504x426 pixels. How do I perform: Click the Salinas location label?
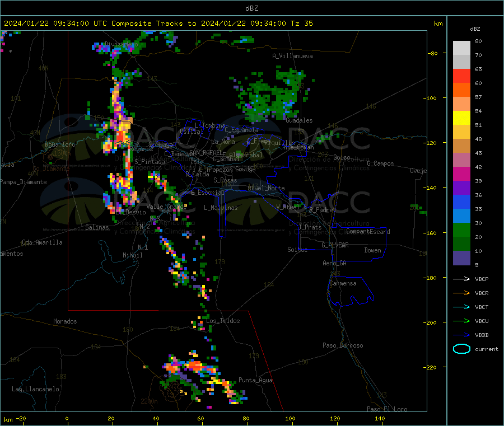click(97, 227)
